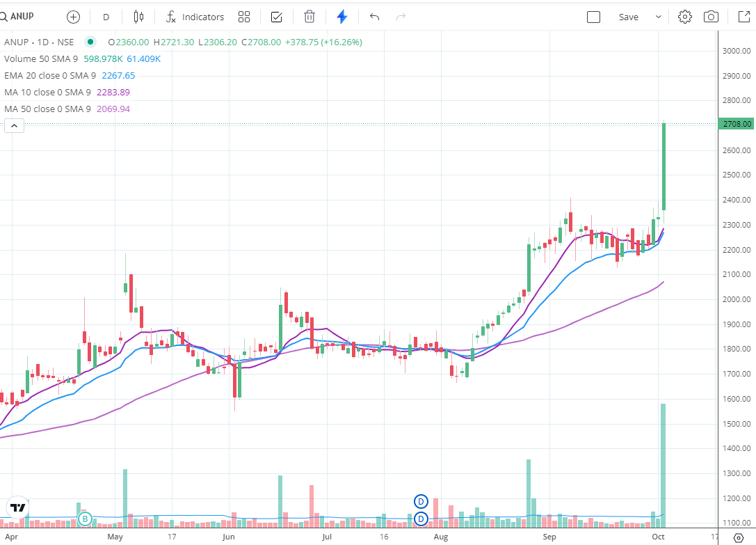Select the candlestick chart style icon
The image size is (756, 545).
pos(138,17)
